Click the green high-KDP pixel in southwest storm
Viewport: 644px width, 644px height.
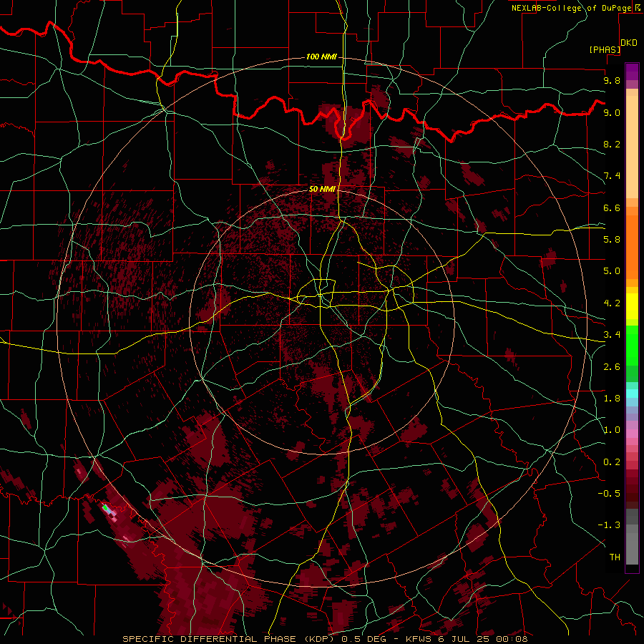[105, 508]
